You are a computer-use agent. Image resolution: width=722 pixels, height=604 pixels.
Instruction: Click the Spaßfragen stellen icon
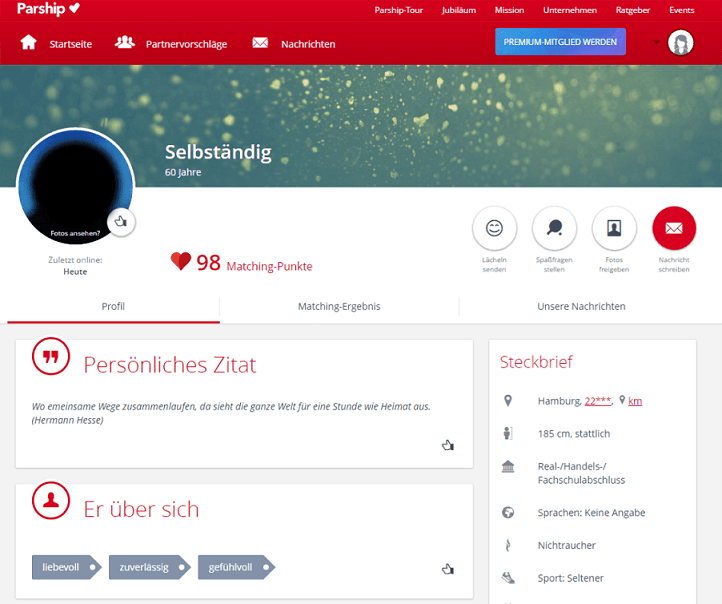click(554, 228)
